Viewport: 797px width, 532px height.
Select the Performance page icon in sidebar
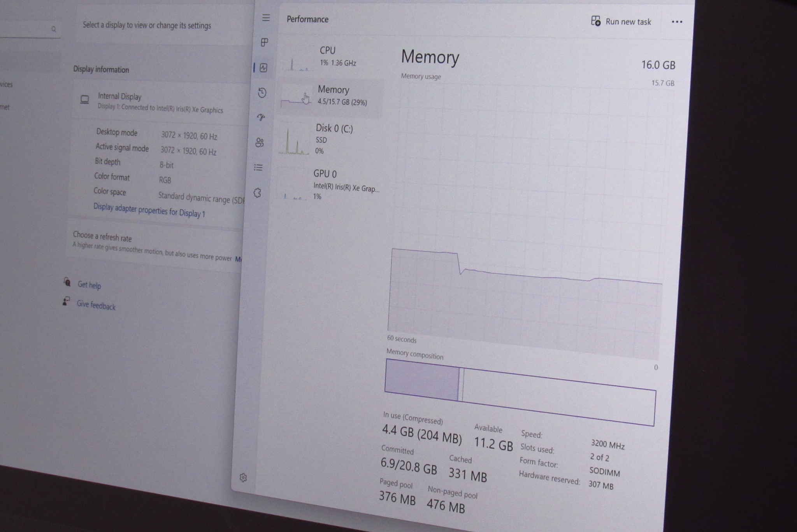pyautogui.click(x=263, y=68)
